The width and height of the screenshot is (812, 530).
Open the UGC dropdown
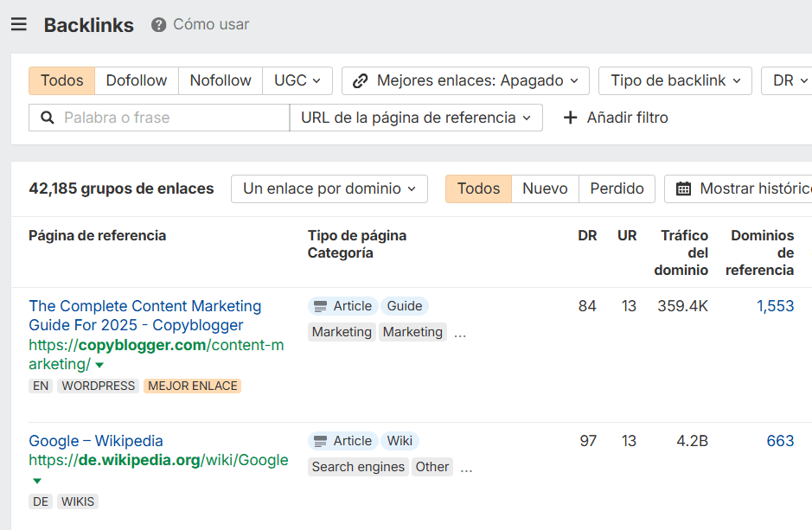(x=297, y=80)
